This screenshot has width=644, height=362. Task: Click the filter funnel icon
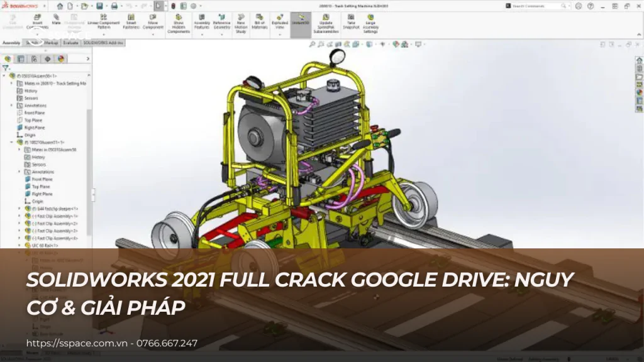pos(5,68)
